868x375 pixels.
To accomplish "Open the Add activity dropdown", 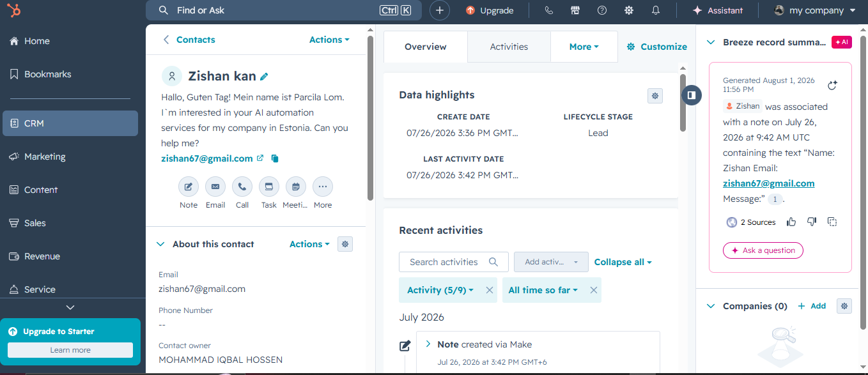I will pos(551,262).
